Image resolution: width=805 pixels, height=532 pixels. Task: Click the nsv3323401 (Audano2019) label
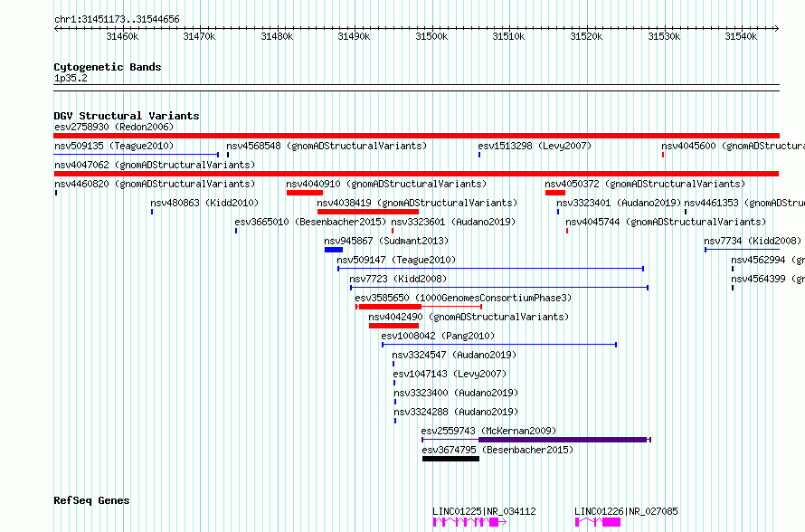[619, 203]
